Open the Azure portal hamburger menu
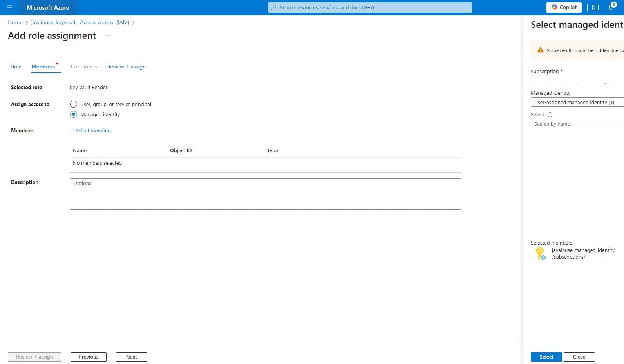 click(x=9, y=7)
